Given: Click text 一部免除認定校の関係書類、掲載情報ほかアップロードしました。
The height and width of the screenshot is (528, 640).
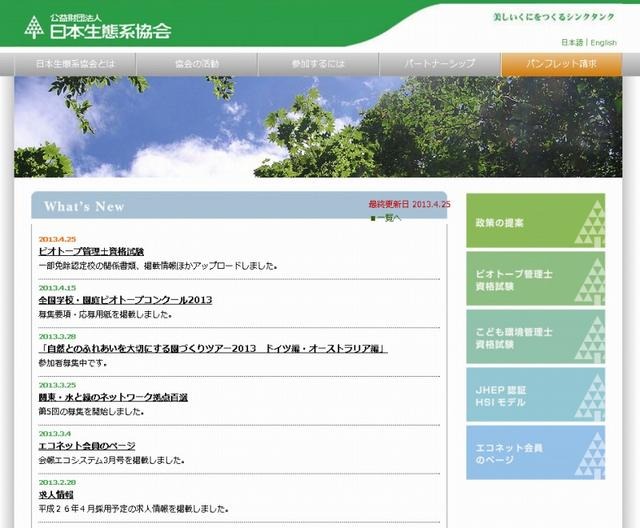Looking at the screenshot, I should pyautogui.click(x=158, y=266).
